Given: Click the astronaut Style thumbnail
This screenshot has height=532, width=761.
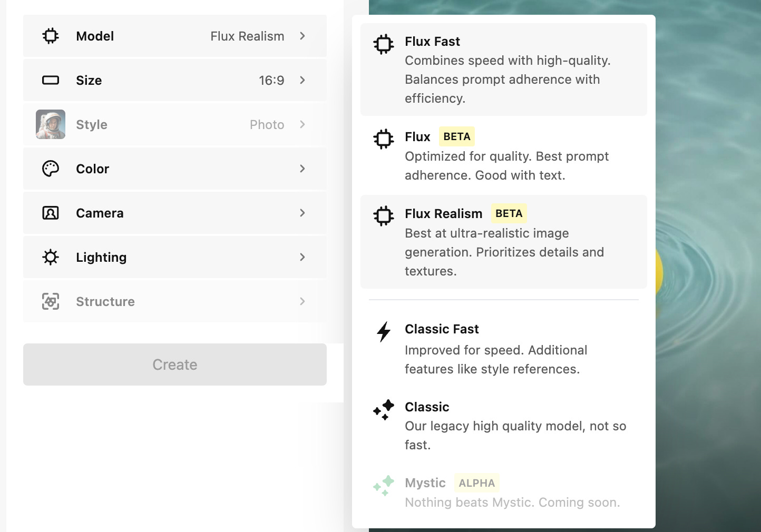Looking at the screenshot, I should pos(50,124).
